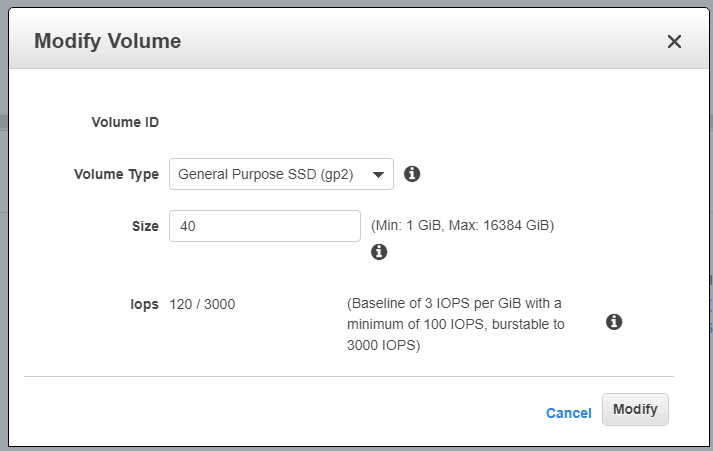Click the Volume Type label
This screenshot has width=713, height=451.
(116, 174)
